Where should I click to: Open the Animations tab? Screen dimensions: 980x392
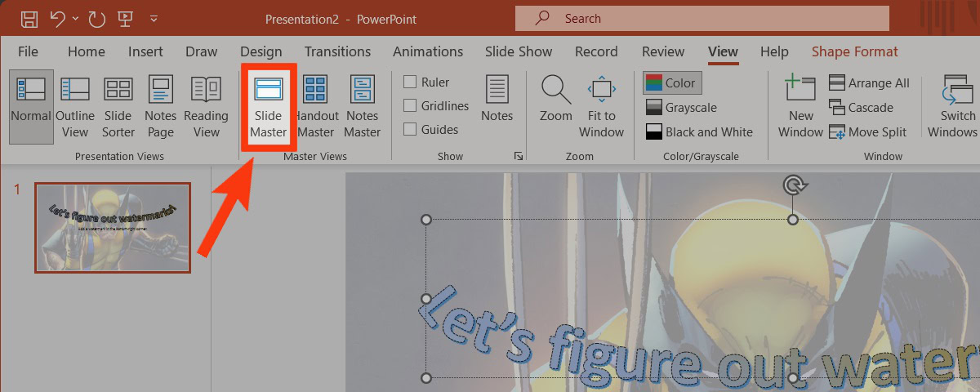point(428,51)
